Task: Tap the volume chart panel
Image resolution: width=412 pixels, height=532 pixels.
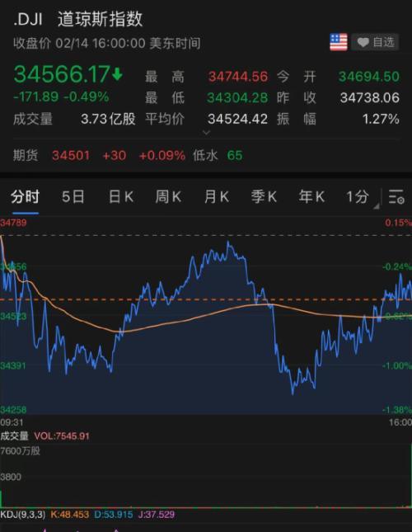Action: [x=206, y=477]
